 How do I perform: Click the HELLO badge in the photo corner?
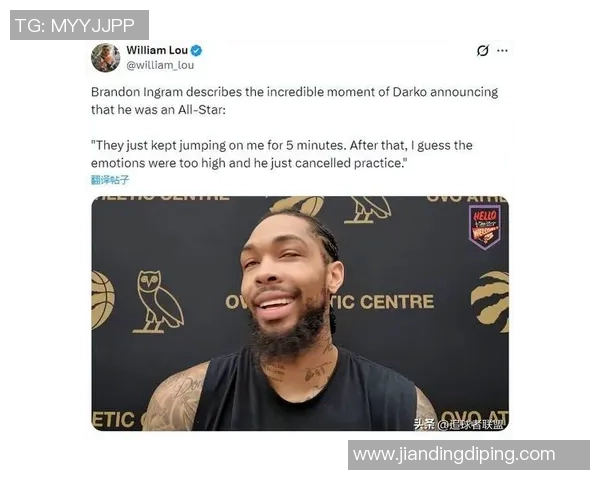484,227
